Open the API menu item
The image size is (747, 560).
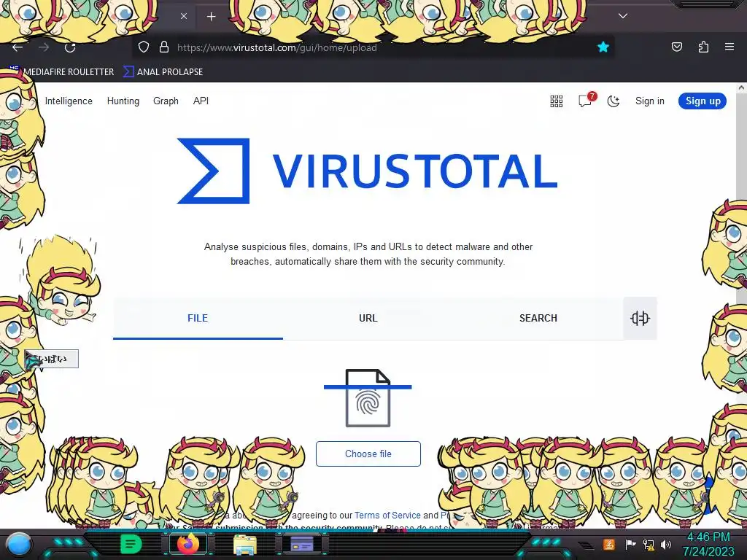click(x=201, y=101)
